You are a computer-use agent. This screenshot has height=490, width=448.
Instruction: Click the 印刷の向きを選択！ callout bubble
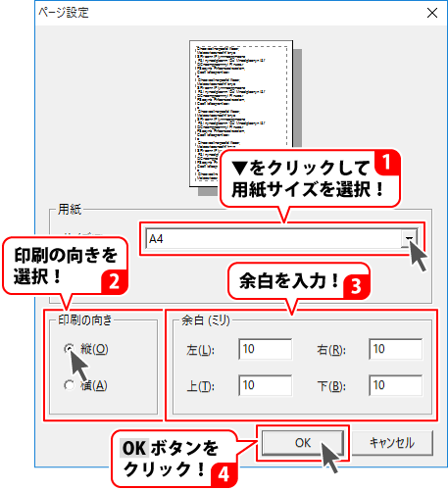click(65, 266)
